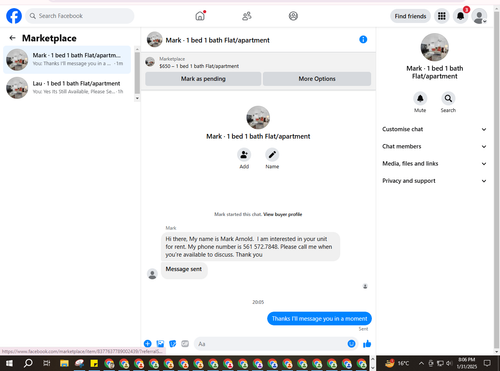Open the 16°C weather widget on the taskbar
This screenshot has width=500, height=371.
click(397, 363)
